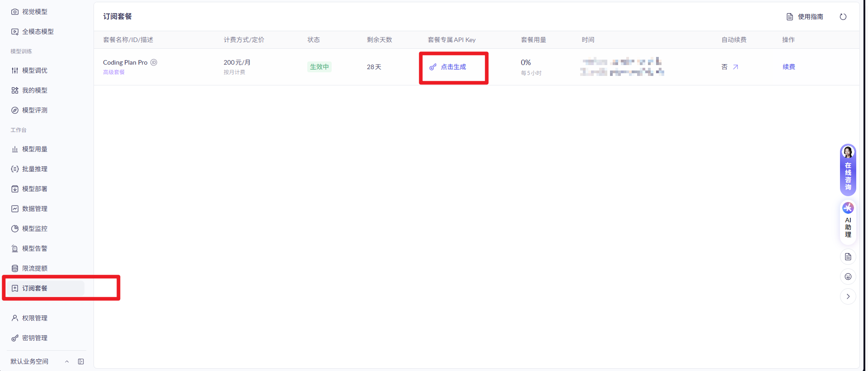Open 限流提额 rate limit page
Image resolution: width=868 pixels, height=371 pixels.
[34, 268]
